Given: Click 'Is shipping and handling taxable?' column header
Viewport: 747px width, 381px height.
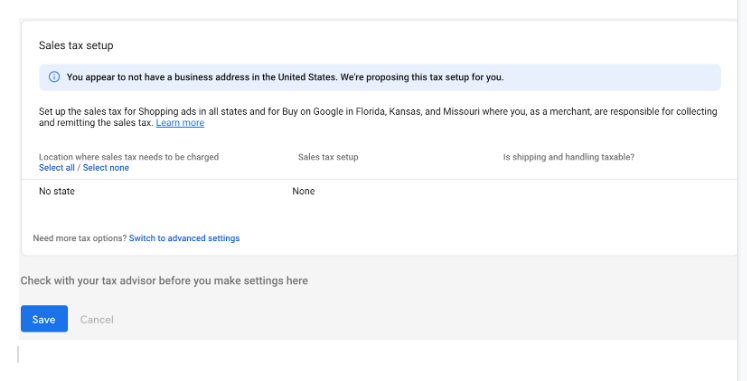Looking at the screenshot, I should tap(569, 157).
